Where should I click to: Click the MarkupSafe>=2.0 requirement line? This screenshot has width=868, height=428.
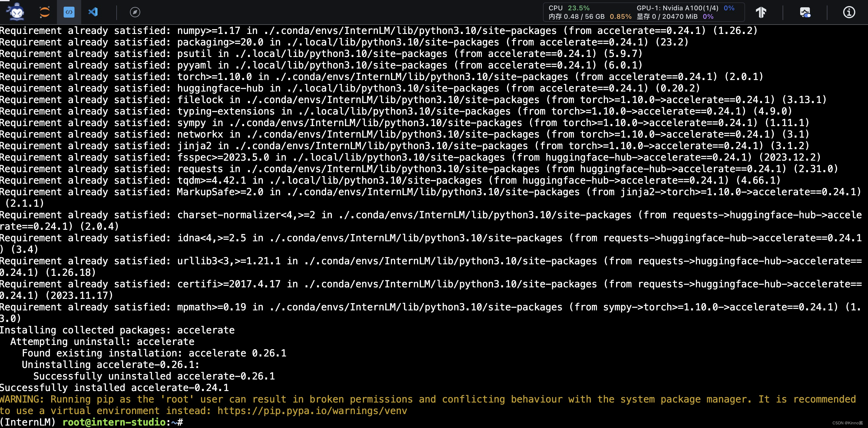(x=431, y=198)
